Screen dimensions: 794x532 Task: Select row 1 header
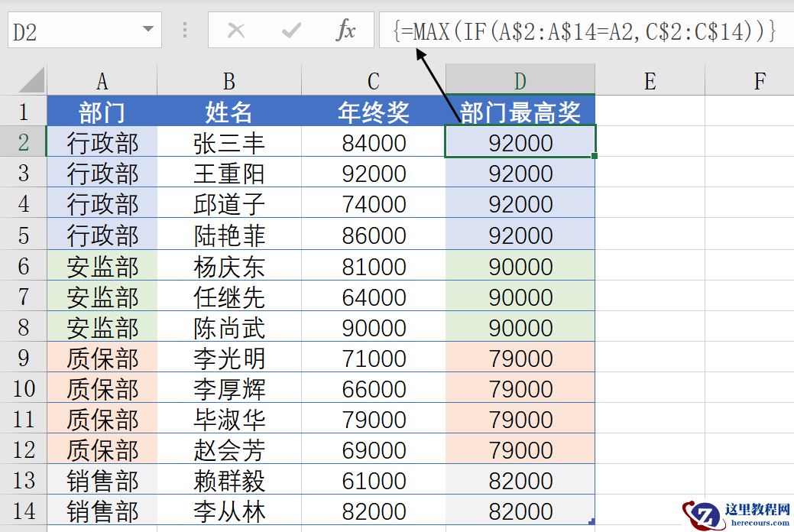coord(23,112)
